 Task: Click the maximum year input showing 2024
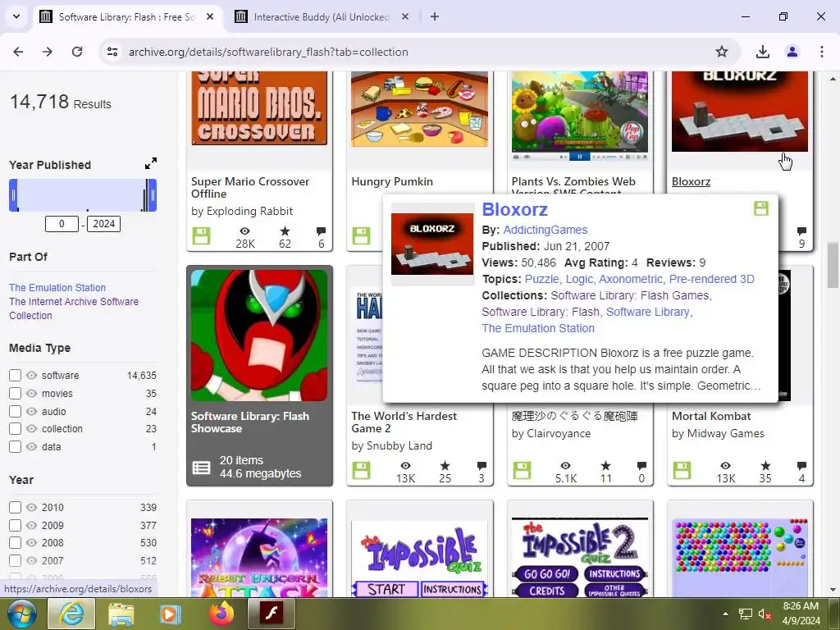(x=104, y=224)
